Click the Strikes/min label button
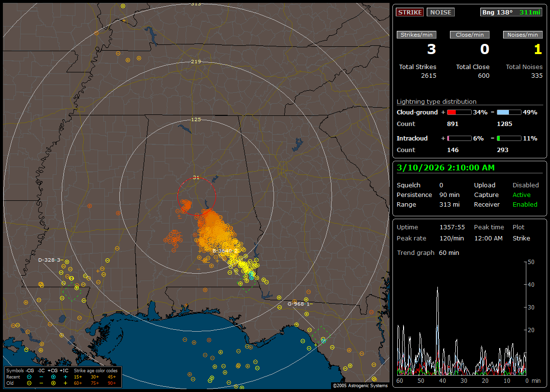The width and height of the screenshot is (550, 392). tap(417, 35)
